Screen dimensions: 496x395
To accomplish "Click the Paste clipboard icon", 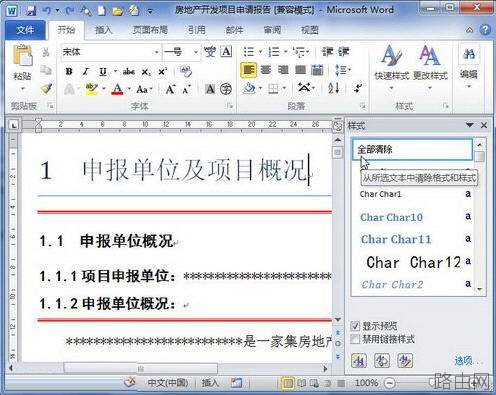I will (x=22, y=56).
